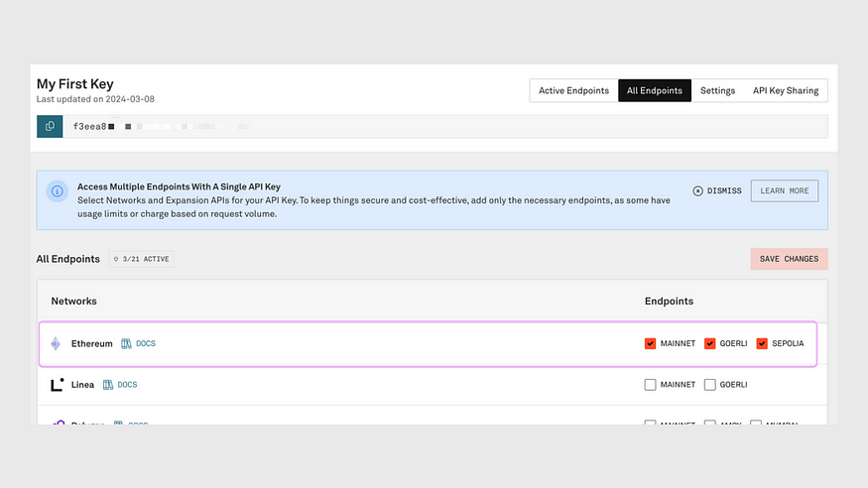Copy the API key with the copy icon
Screen dimensions: 868x488
[x=50, y=126]
